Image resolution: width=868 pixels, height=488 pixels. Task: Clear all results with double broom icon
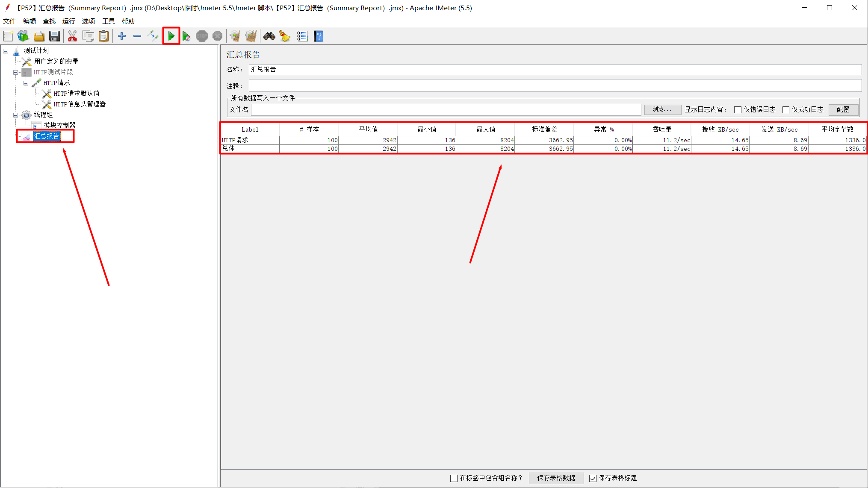click(x=251, y=36)
